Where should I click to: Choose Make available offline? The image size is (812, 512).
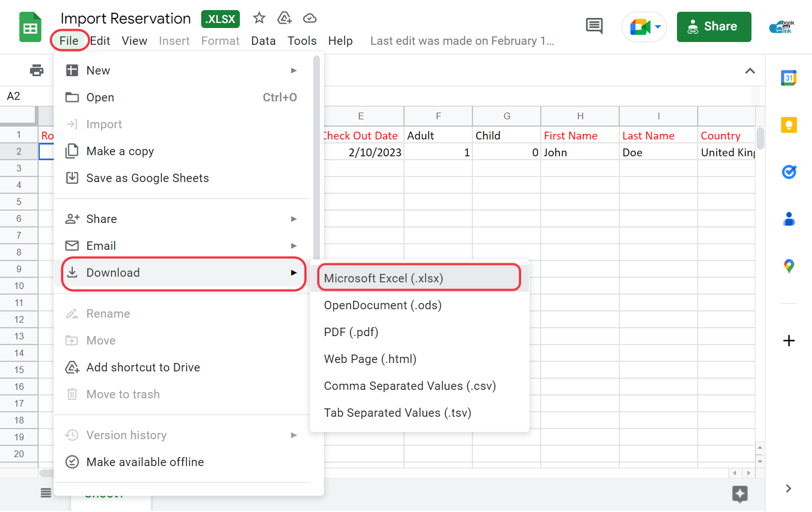[182, 462]
